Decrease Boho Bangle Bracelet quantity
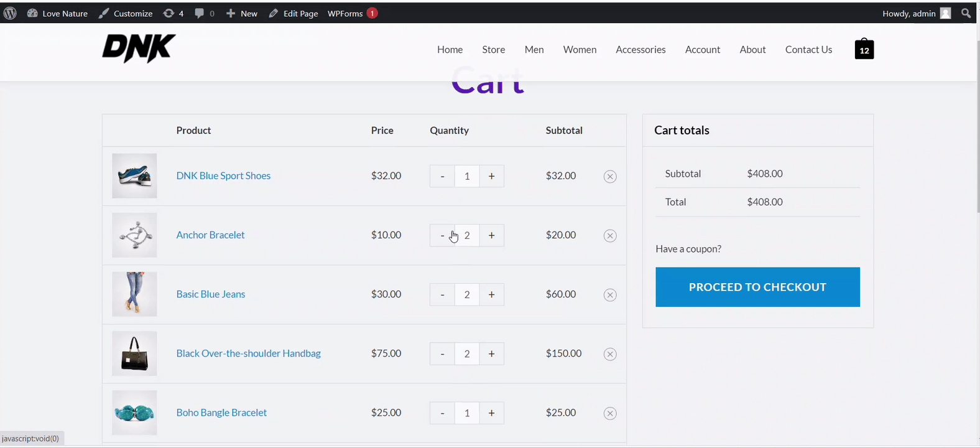Image resolution: width=980 pixels, height=448 pixels. tap(442, 413)
